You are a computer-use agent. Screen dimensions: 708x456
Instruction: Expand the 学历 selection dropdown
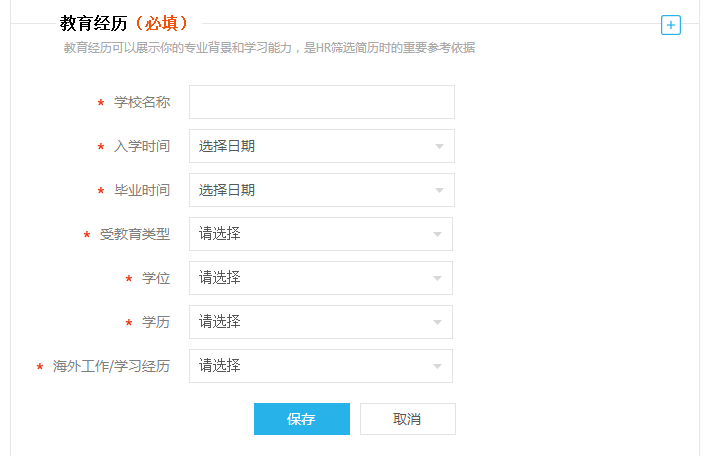(x=321, y=322)
